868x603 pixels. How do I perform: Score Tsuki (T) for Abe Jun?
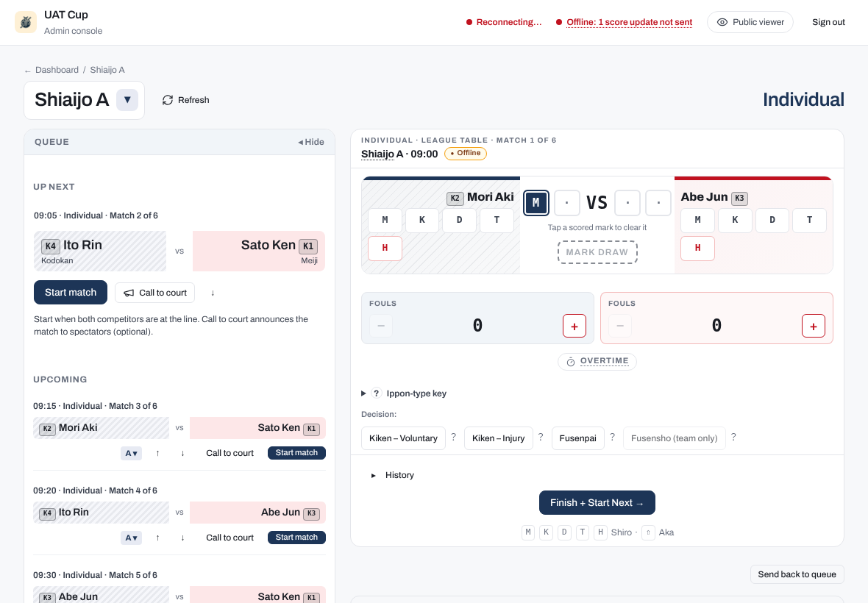(x=809, y=220)
